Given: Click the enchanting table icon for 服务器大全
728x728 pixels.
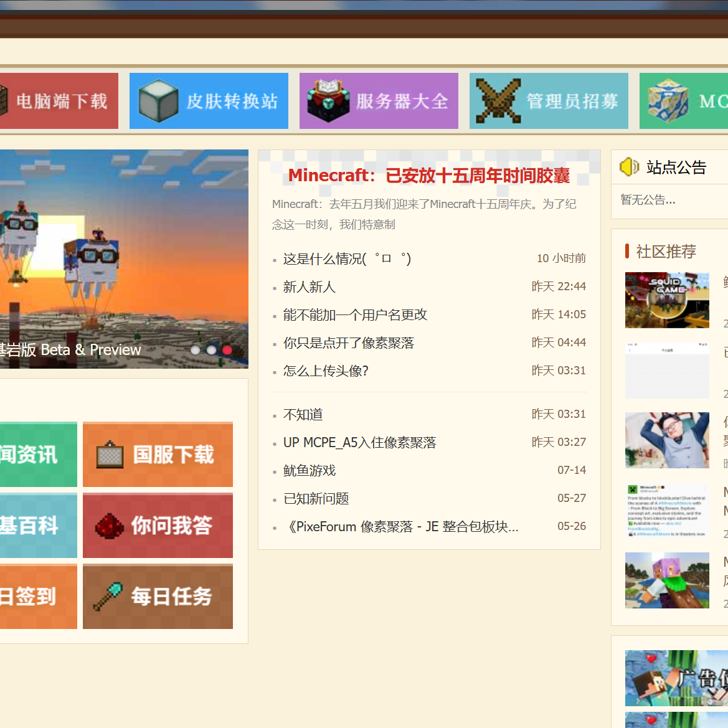Looking at the screenshot, I should pyautogui.click(x=328, y=101).
